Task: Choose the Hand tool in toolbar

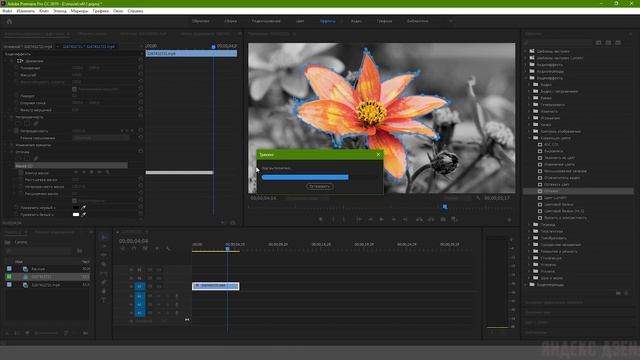Action: (104, 291)
